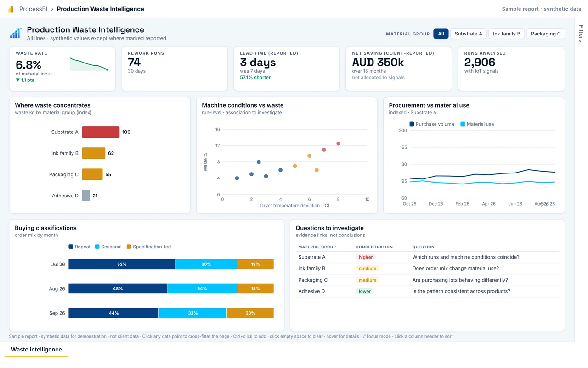The height and width of the screenshot is (368, 588).
Task: Click the Jul 26 Repeat segment showing 52%
Action: click(122, 264)
